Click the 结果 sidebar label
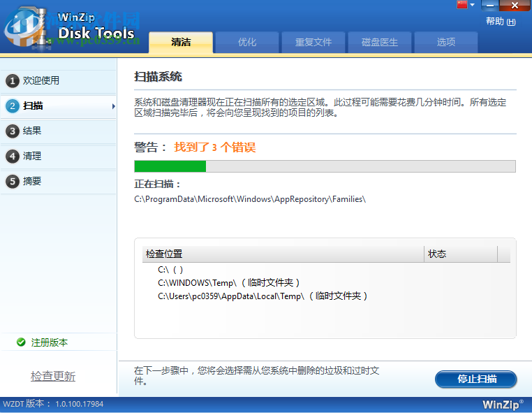The width and height of the screenshot is (532, 413). pos(32,131)
